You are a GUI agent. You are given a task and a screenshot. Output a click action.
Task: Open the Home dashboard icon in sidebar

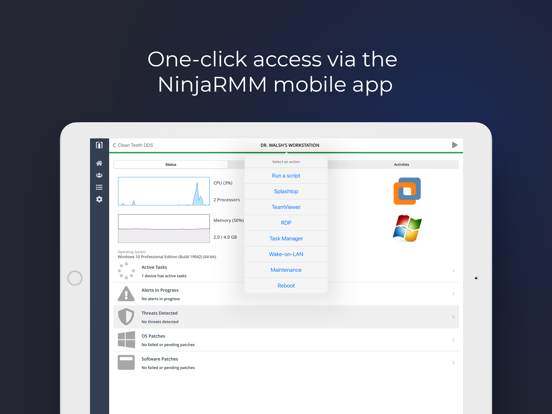click(x=99, y=163)
